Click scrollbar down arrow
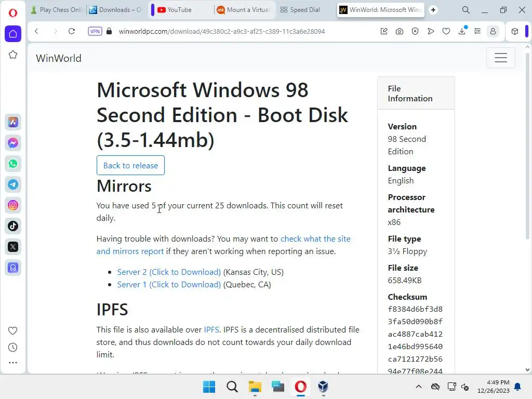532x399 pixels. click(527, 370)
